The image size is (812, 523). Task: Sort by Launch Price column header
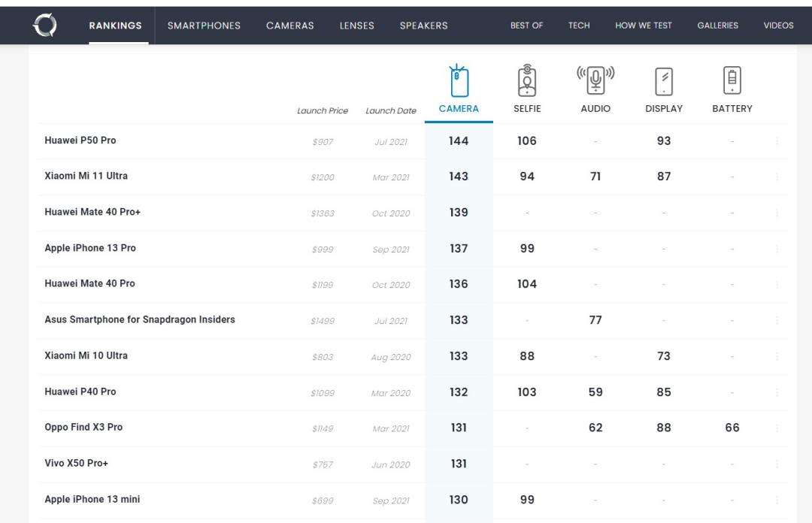(323, 110)
